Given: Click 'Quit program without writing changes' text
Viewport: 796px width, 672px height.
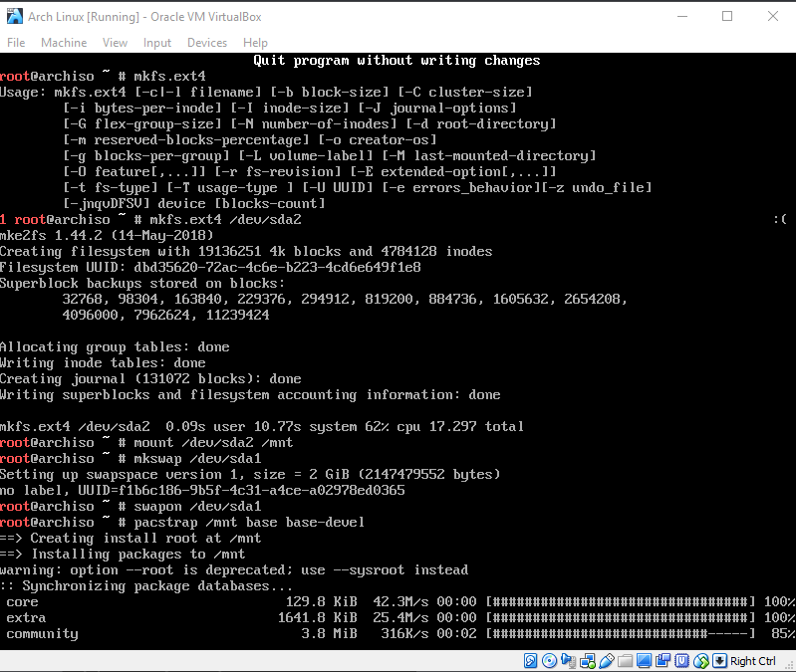Looking at the screenshot, I should click(397, 61).
